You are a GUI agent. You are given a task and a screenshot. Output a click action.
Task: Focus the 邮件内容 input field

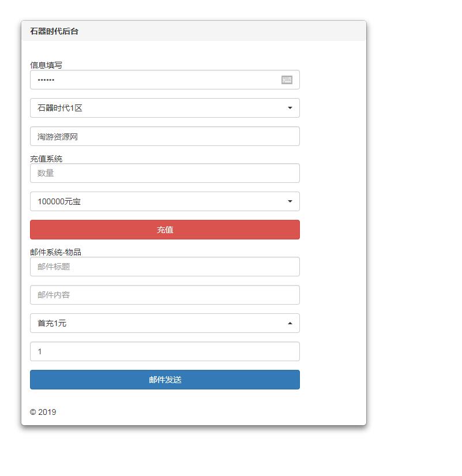(x=164, y=295)
